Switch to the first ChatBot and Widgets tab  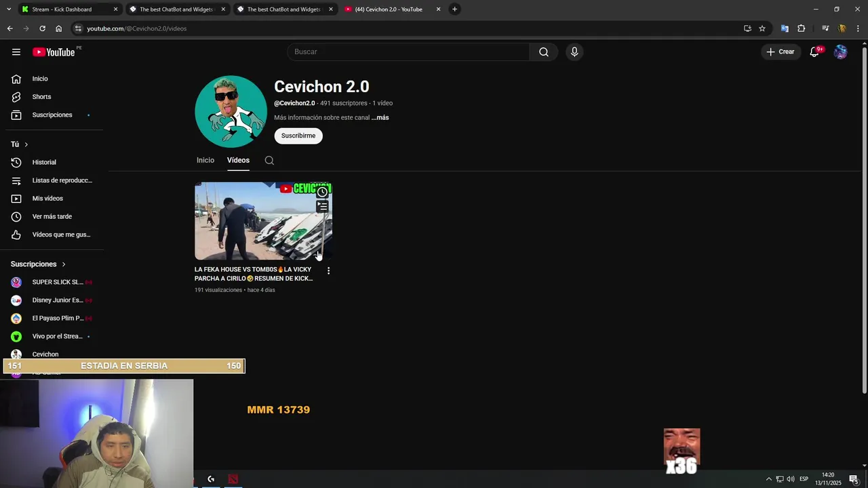pos(176,9)
